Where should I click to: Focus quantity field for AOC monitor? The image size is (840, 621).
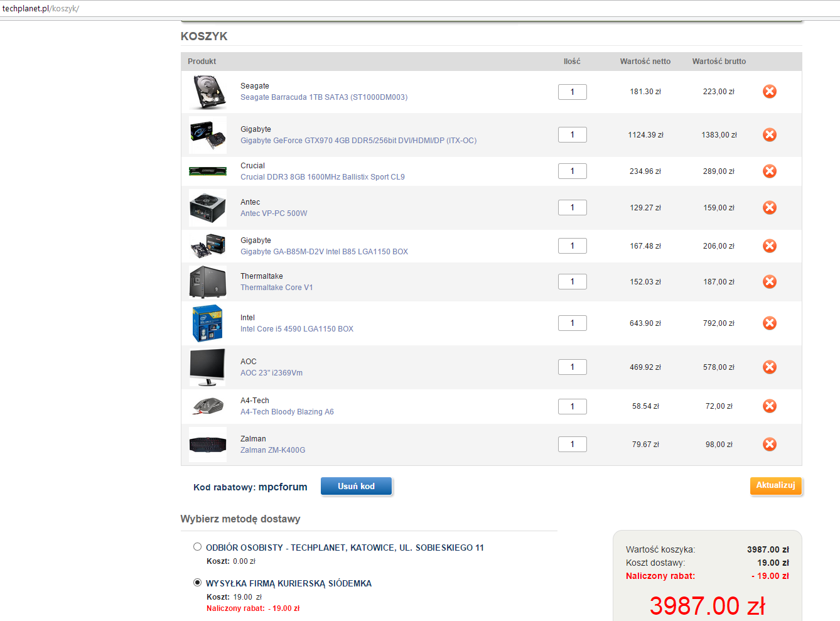click(573, 367)
